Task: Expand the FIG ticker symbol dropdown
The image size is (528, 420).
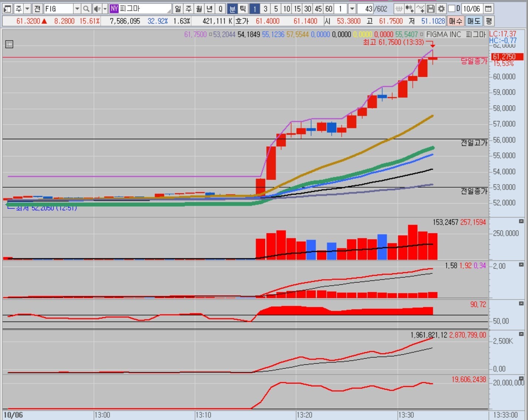Action: (x=77, y=9)
